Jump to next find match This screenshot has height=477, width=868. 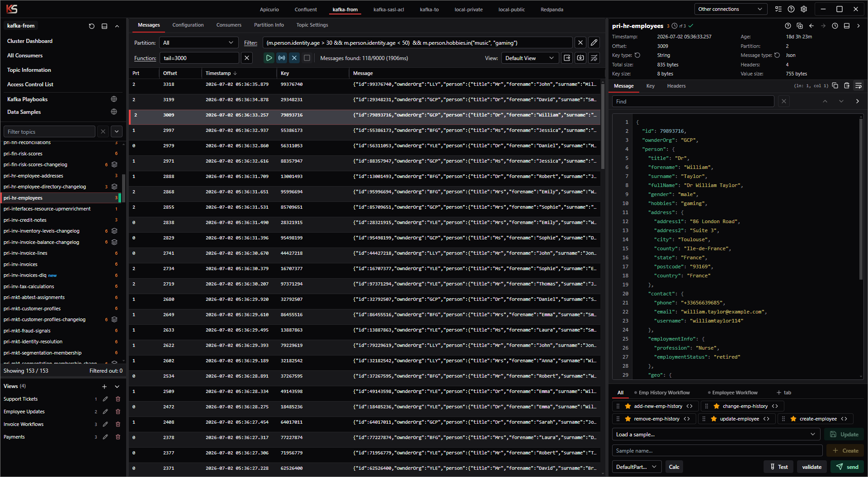tap(841, 101)
